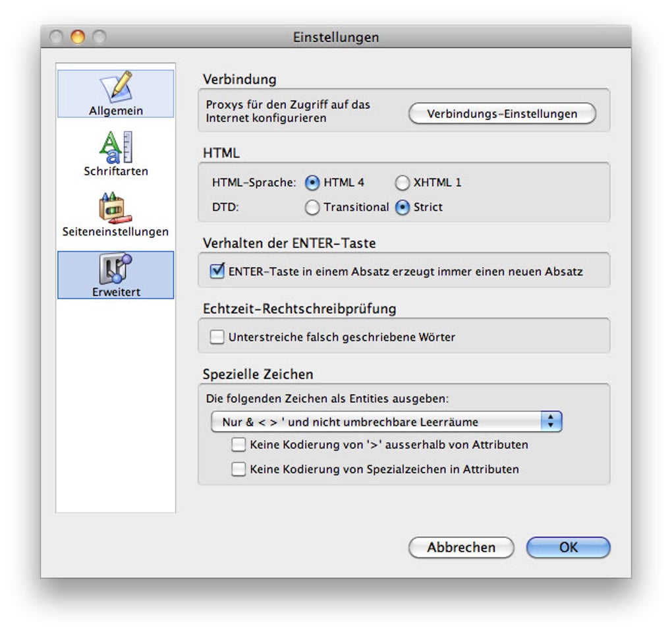Screen dimensions: 672x634
Task: Click the yellow minimize window button
Action: pyautogui.click(x=78, y=37)
